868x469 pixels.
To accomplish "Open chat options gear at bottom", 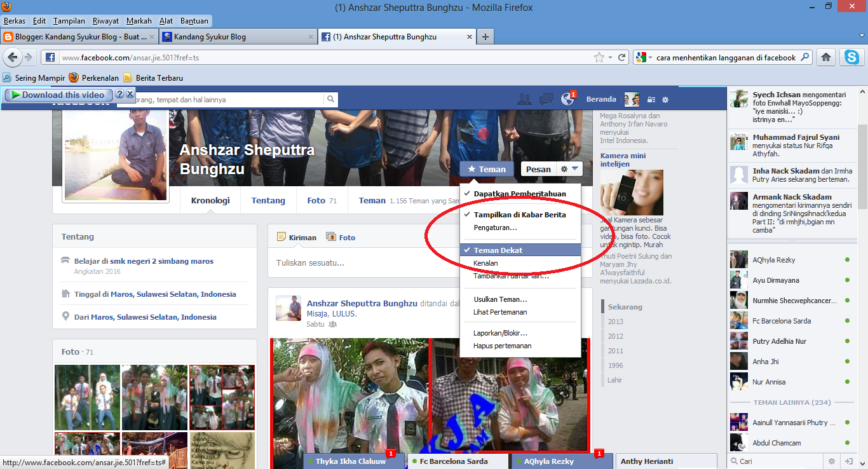I will tap(831, 461).
